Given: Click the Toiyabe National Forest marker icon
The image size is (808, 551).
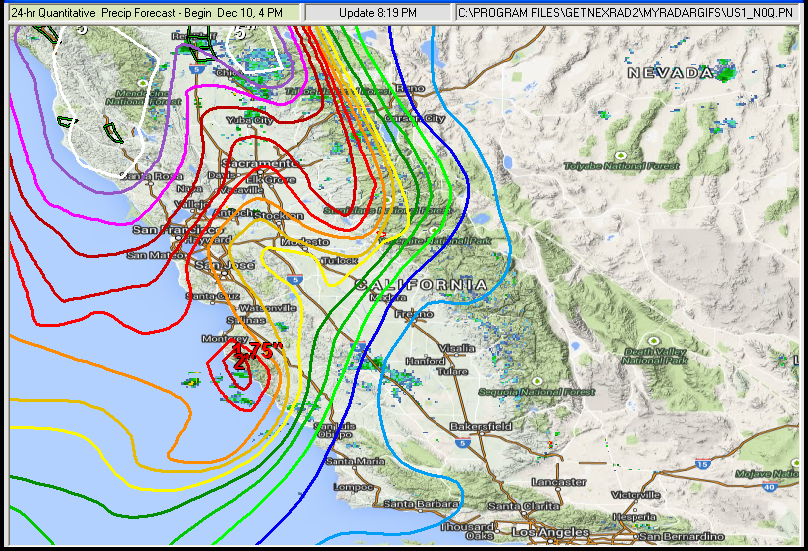Looking at the screenshot, I should coord(620,155).
